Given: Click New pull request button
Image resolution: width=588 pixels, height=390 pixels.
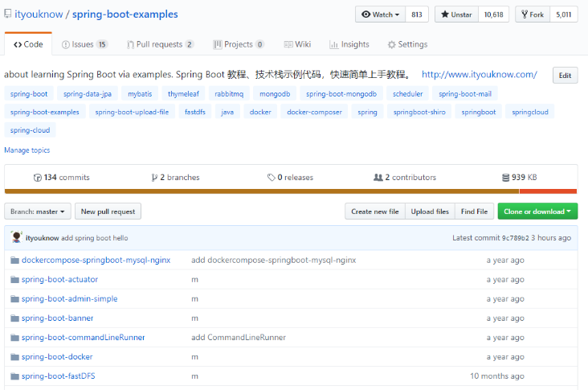Looking at the screenshot, I should click(108, 211).
